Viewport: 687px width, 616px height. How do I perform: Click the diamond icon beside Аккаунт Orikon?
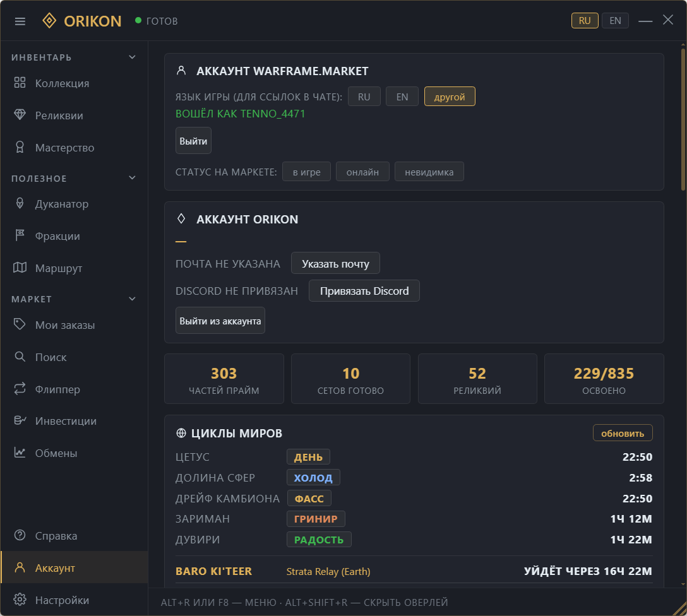click(181, 218)
